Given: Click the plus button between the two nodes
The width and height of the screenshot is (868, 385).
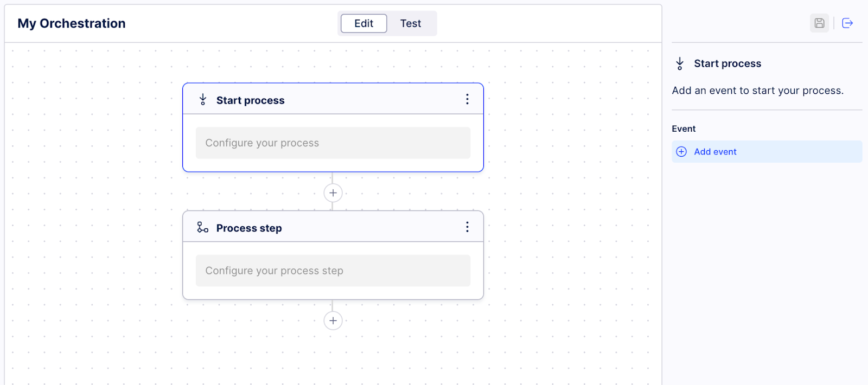Looking at the screenshot, I should pos(333,193).
